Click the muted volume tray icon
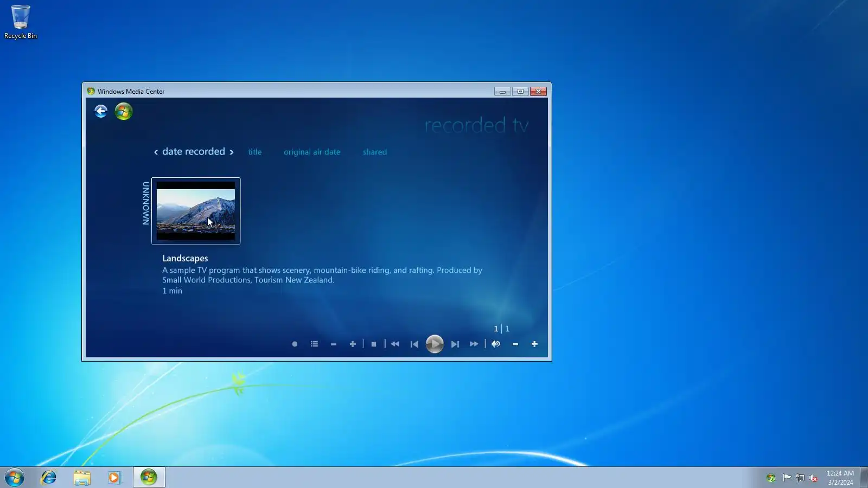The height and width of the screenshot is (488, 868). (x=813, y=478)
